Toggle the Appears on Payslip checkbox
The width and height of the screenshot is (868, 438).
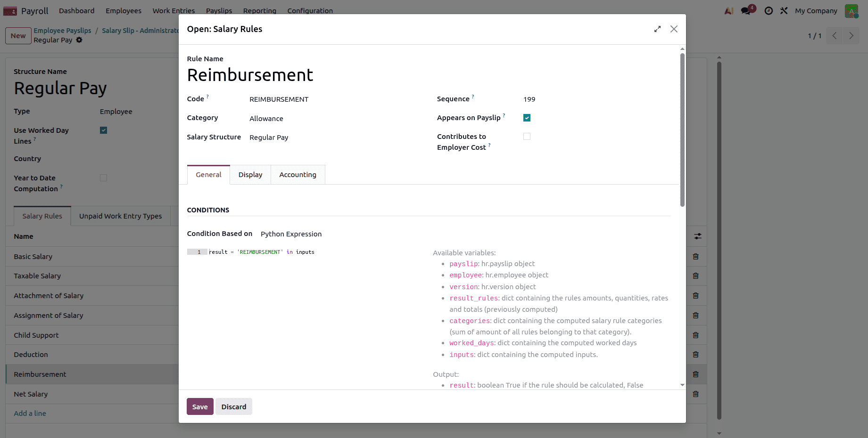coord(527,118)
